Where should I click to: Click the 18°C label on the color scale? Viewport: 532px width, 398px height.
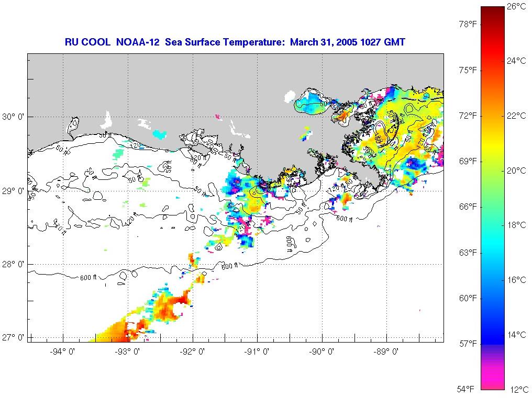517,225
